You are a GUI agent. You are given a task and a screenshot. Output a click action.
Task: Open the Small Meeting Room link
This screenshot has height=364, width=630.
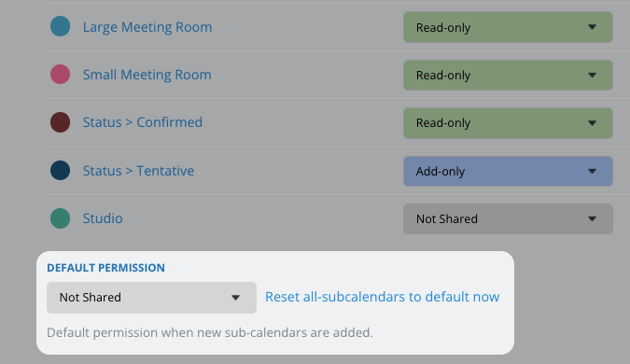click(x=147, y=75)
